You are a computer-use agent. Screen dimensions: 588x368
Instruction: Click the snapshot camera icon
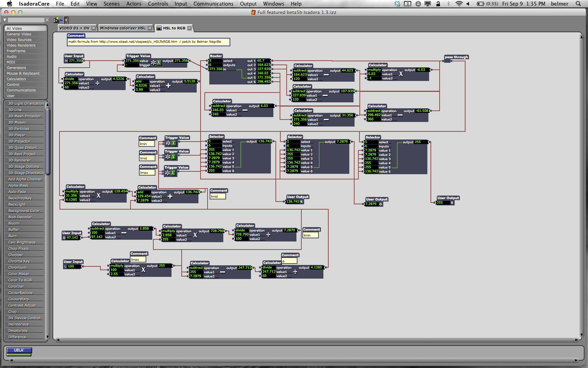(56, 20)
